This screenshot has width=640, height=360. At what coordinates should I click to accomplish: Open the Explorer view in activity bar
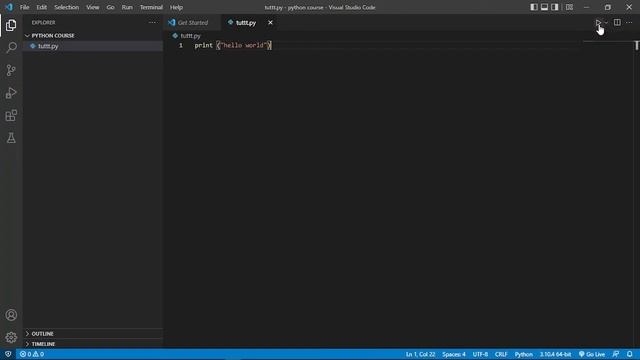(x=11, y=25)
